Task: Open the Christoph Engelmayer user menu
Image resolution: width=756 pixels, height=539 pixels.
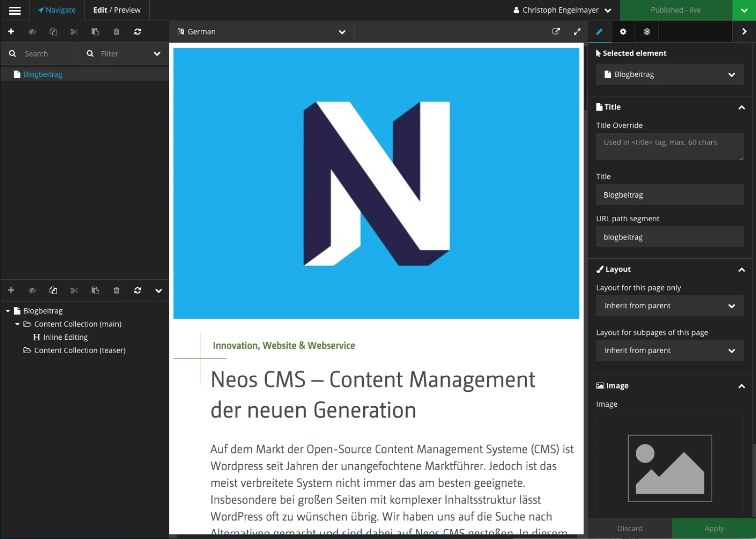Action: [562, 10]
